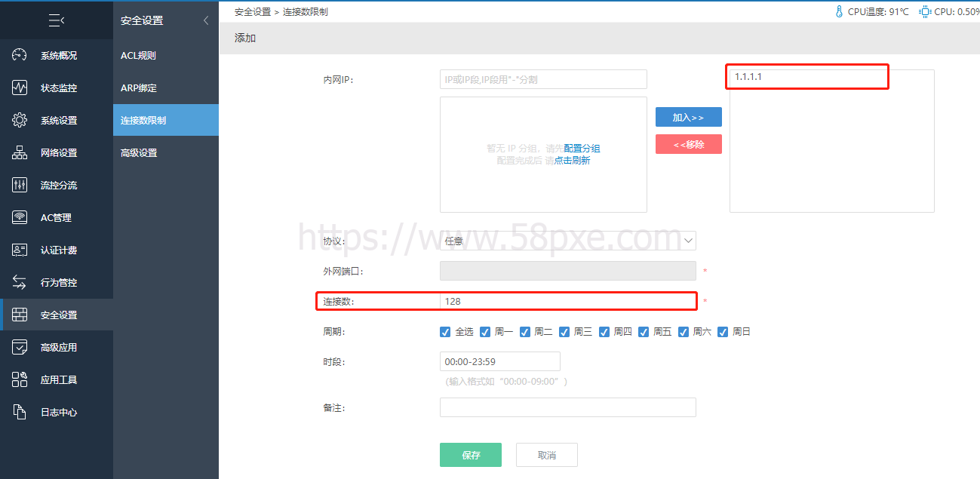Click the 配置分组 configure group link
Viewport: 980px width, 479px height.
coord(582,149)
